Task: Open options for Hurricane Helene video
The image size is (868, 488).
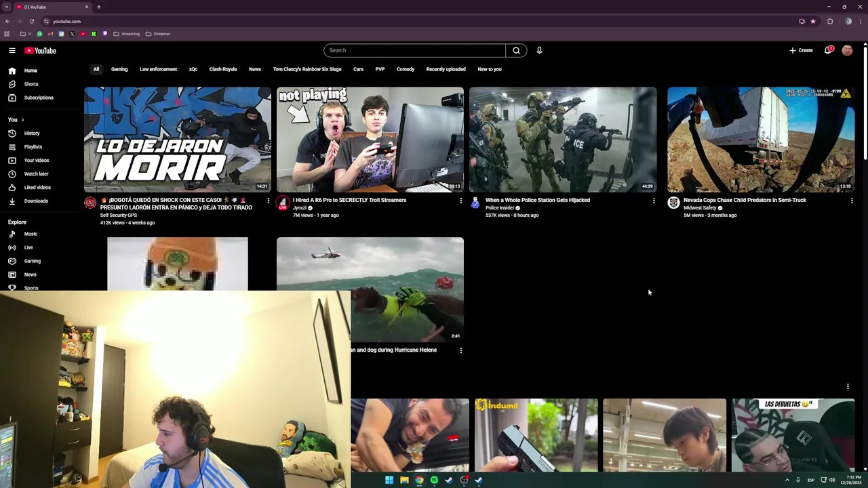Action: (461, 350)
